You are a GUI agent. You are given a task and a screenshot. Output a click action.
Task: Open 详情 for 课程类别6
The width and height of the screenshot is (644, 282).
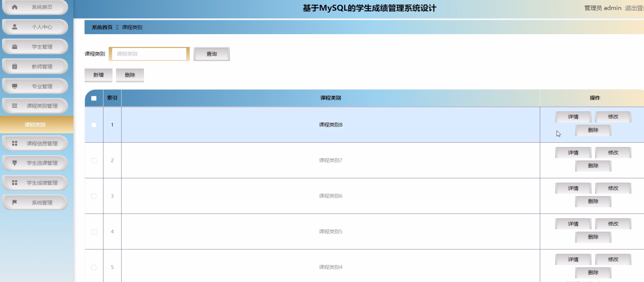click(x=573, y=188)
